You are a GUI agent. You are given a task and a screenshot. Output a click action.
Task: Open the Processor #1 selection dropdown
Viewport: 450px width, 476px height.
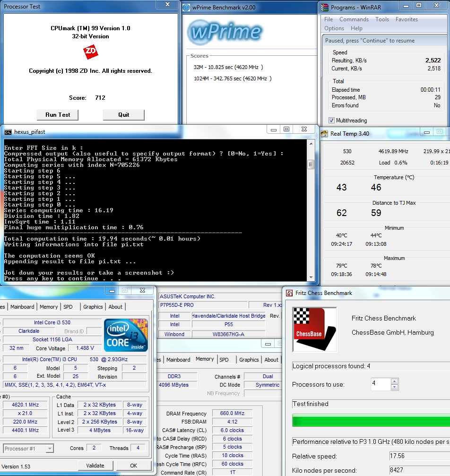[50, 449]
